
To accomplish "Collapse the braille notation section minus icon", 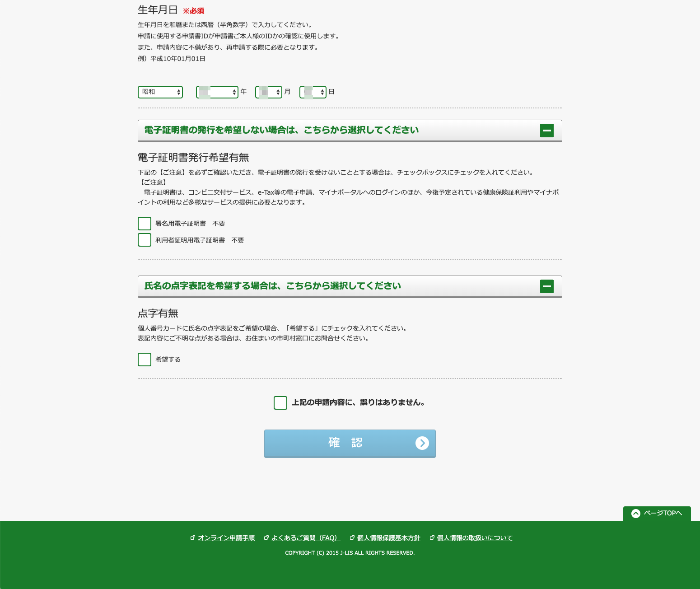I will pyautogui.click(x=546, y=286).
